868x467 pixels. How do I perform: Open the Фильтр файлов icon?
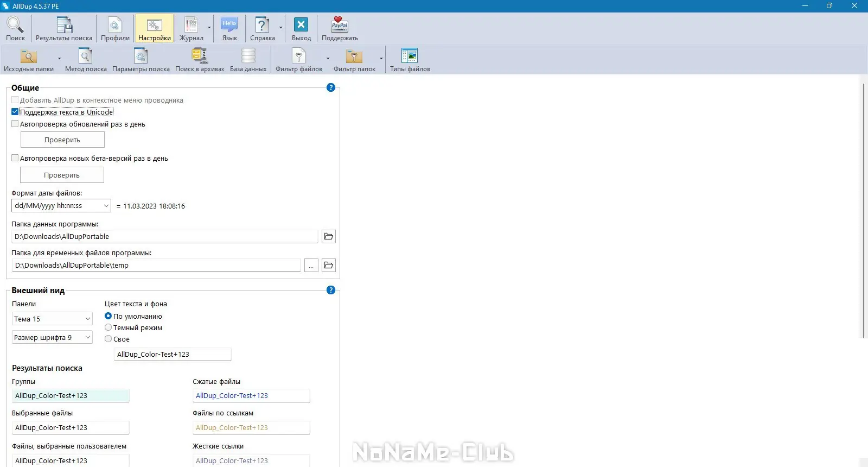pos(299,60)
